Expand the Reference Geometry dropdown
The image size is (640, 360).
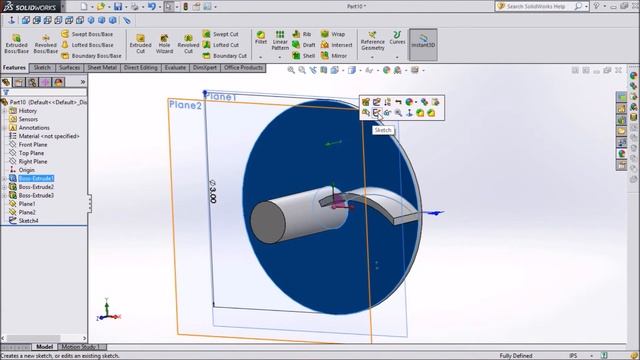pyautogui.click(x=372, y=57)
